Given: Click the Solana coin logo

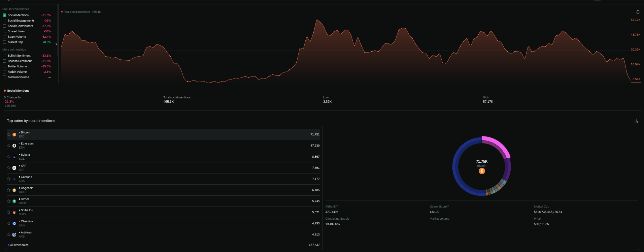Looking at the screenshot, I should point(14,157).
